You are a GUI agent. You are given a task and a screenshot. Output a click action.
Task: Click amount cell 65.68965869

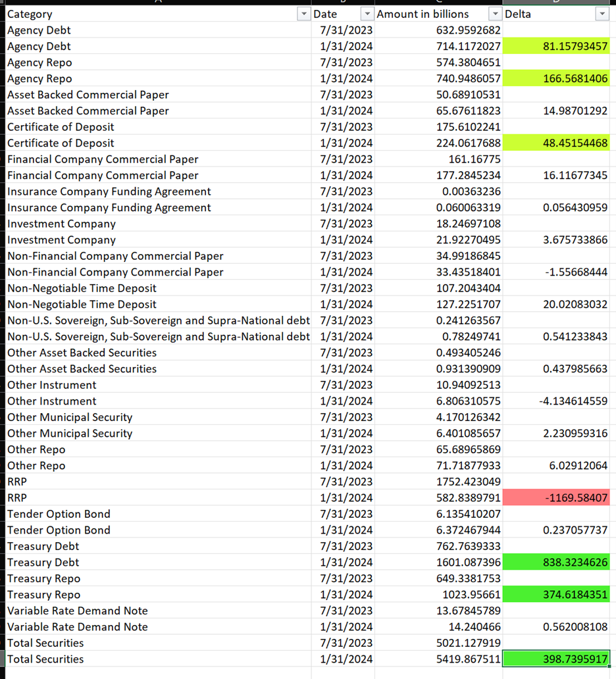(x=438, y=449)
